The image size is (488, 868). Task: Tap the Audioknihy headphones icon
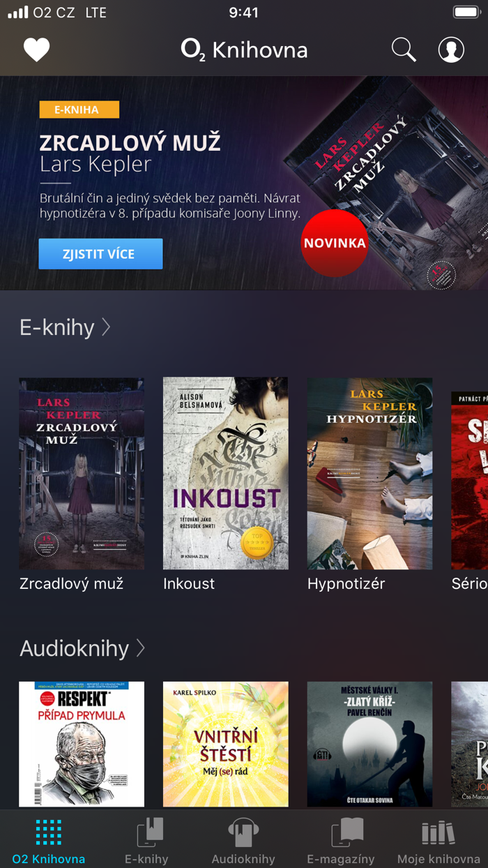(243, 832)
